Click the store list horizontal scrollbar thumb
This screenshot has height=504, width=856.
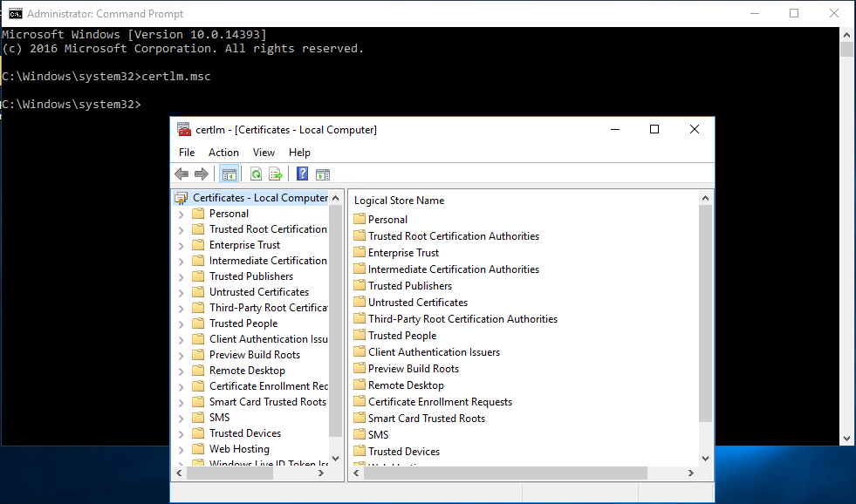pyautogui.click(x=505, y=473)
